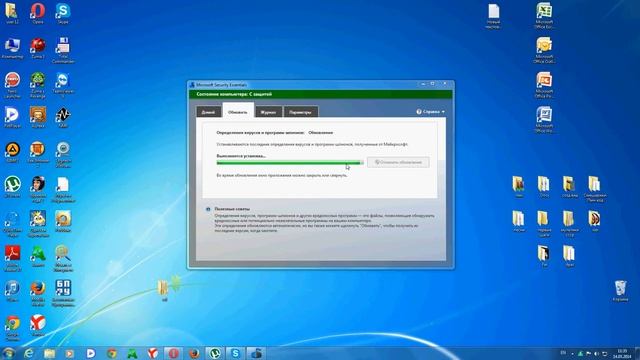
Task: Open the Skype desktop shortcut
Action: tap(63, 13)
